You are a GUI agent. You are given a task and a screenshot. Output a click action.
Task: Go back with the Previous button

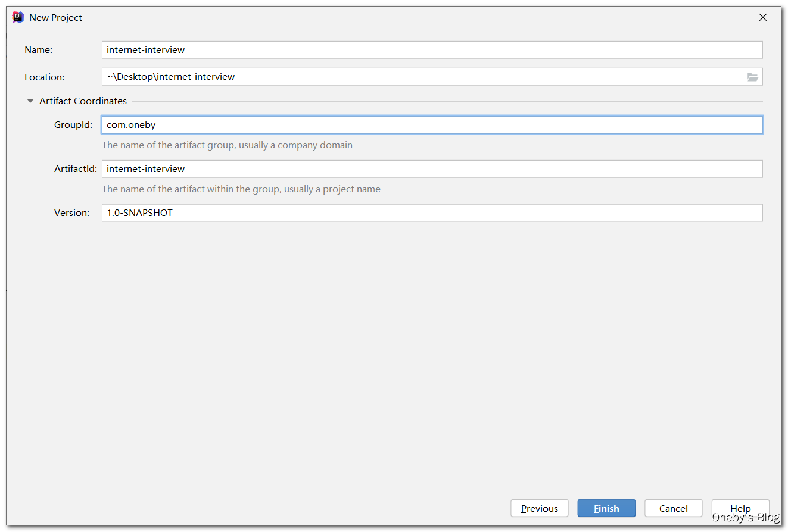pyautogui.click(x=540, y=508)
